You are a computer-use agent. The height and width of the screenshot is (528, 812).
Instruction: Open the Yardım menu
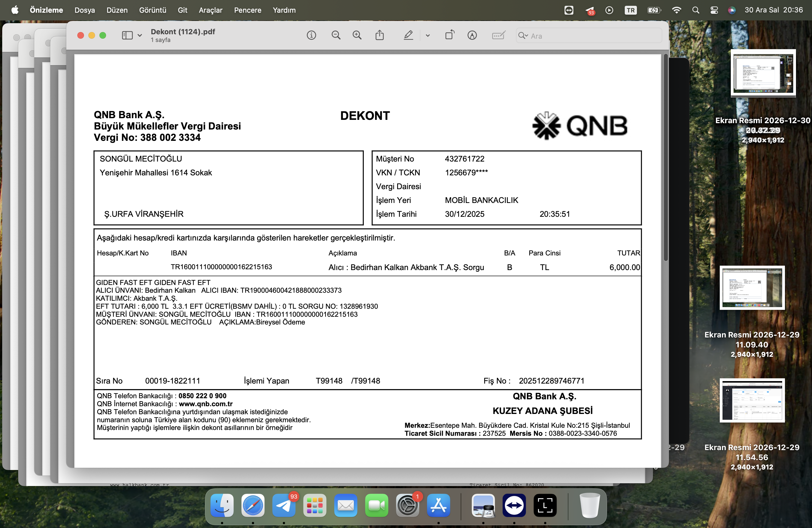[284, 10]
